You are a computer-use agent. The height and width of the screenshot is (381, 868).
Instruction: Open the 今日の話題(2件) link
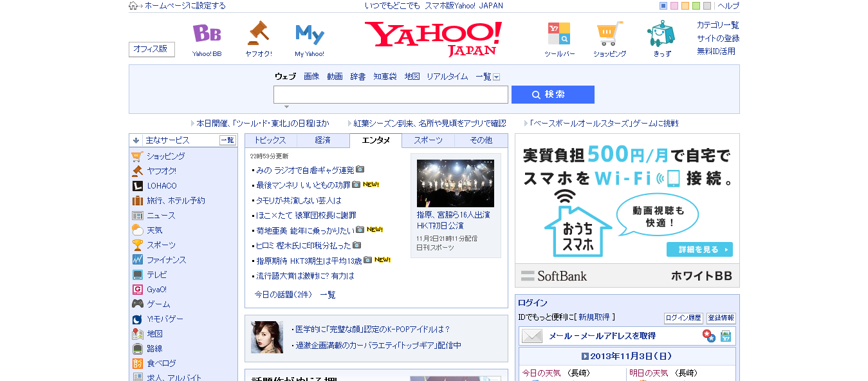pos(283,295)
